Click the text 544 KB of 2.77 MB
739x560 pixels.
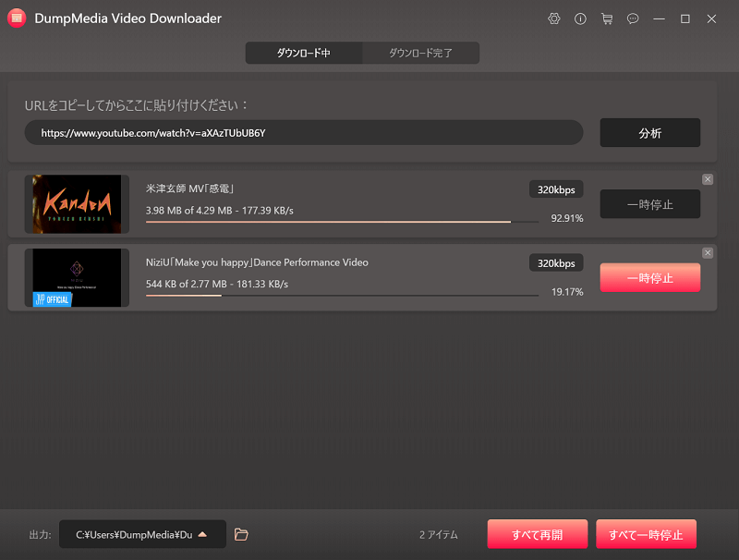tap(187, 285)
